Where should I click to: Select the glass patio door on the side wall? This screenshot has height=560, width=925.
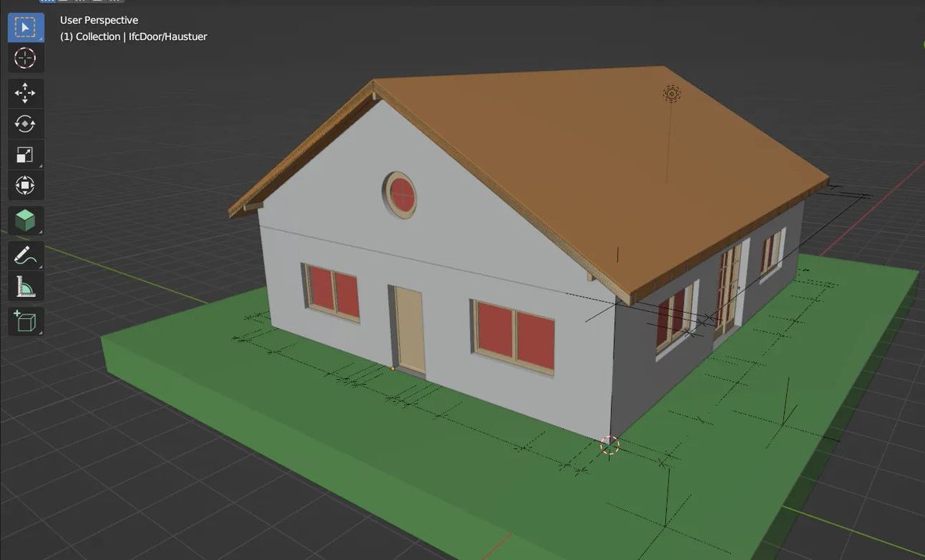click(728, 290)
